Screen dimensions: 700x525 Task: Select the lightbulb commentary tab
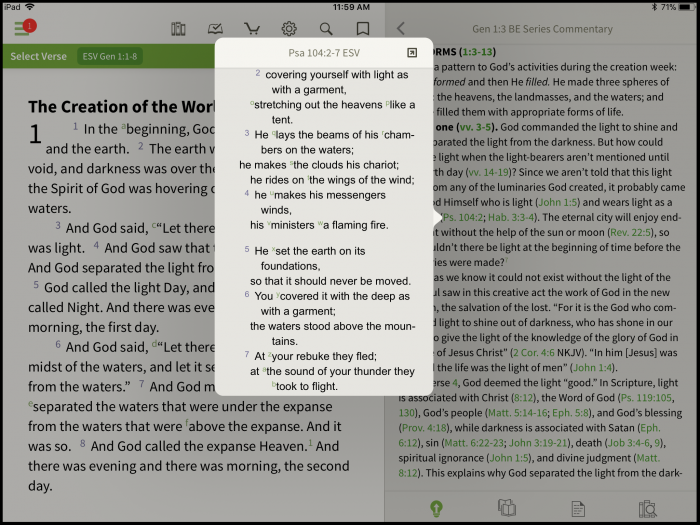tap(436, 508)
